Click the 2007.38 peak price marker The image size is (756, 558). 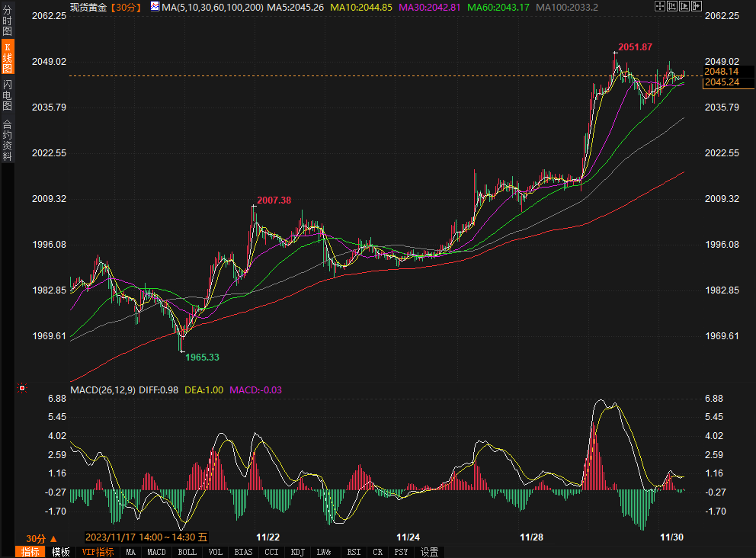coord(274,200)
